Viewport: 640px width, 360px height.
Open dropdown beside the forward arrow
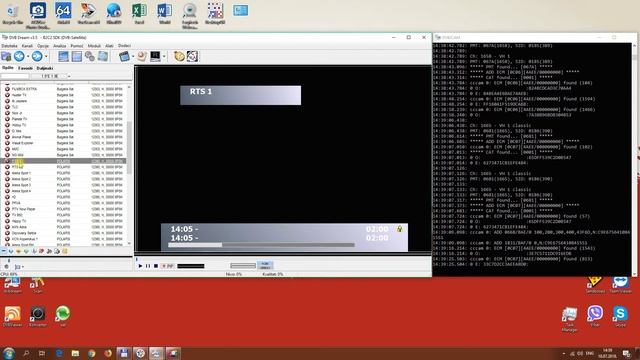pyautogui.click(x=46, y=56)
